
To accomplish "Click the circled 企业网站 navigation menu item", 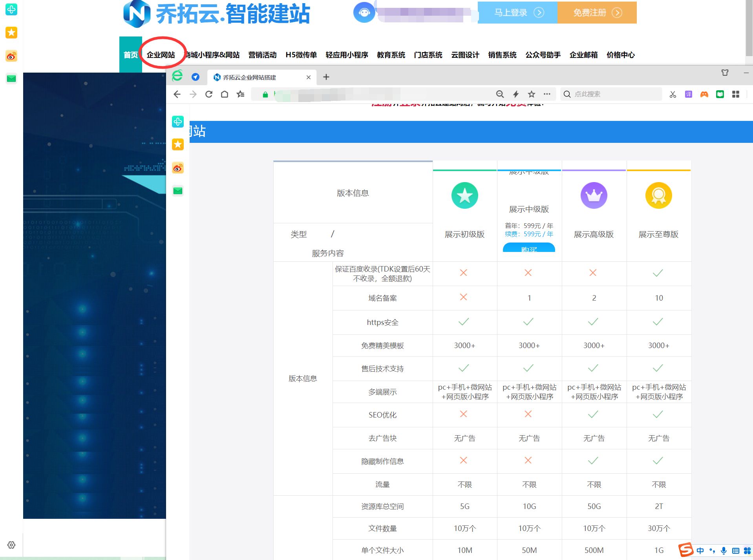I will pyautogui.click(x=161, y=55).
